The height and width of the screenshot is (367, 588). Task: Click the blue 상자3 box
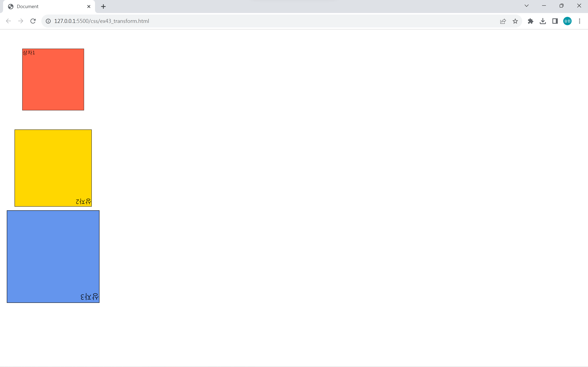53,256
